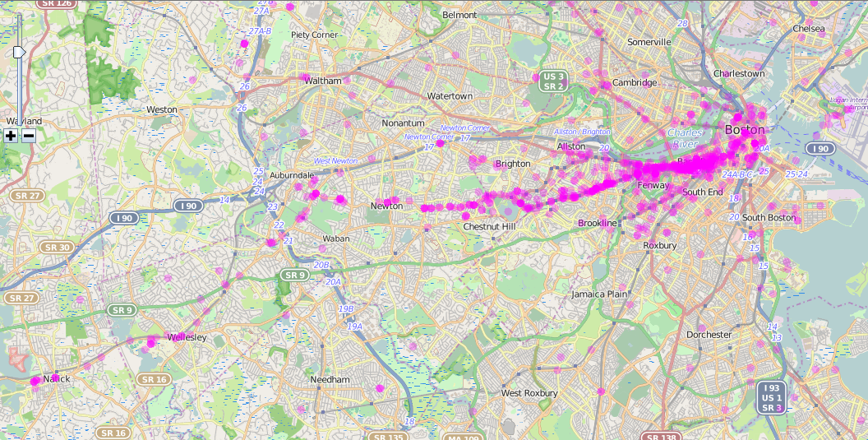The image size is (868, 440).
Task: Click the exit 21 label
Action: tap(288, 240)
